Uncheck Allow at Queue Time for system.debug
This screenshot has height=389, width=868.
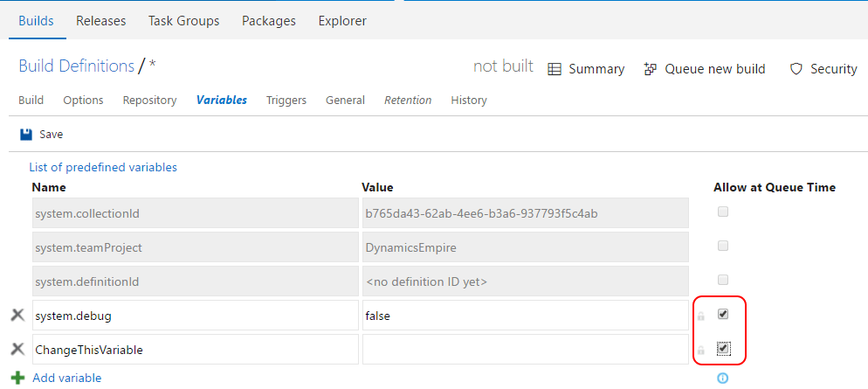click(723, 314)
